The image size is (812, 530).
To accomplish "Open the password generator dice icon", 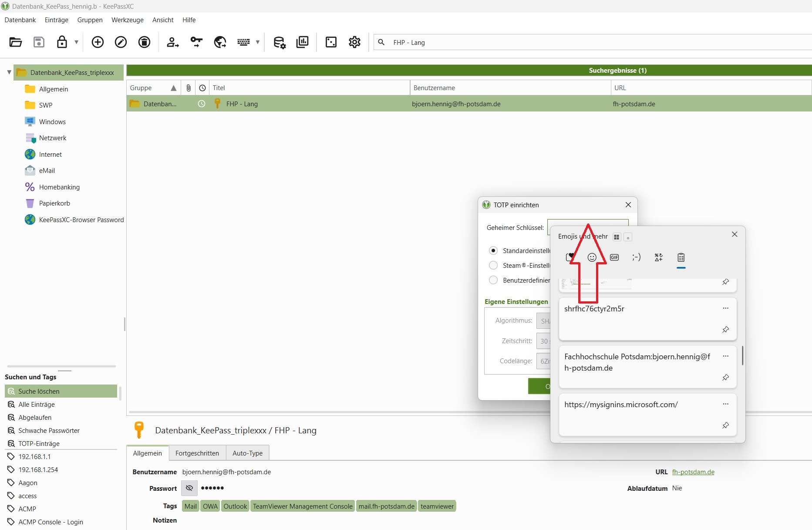I will point(331,42).
